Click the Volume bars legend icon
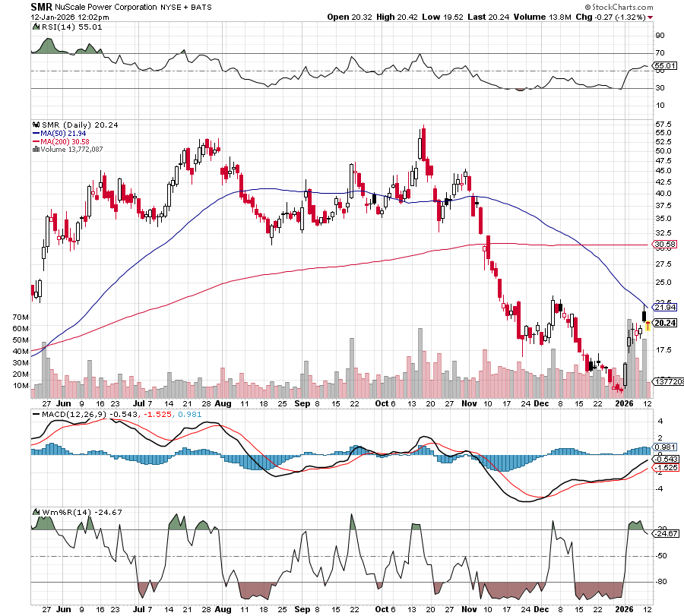This screenshot has width=684, height=616. tap(34, 149)
